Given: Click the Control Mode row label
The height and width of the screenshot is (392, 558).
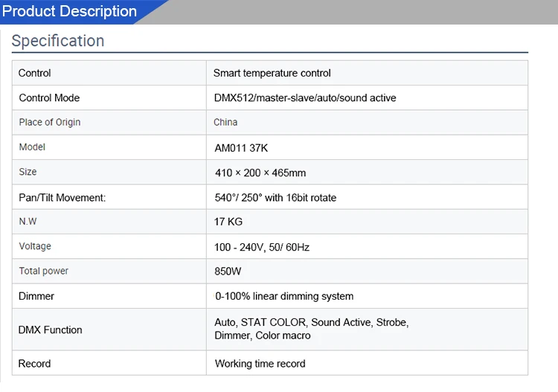Looking at the screenshot, I should tap(49, 97).
